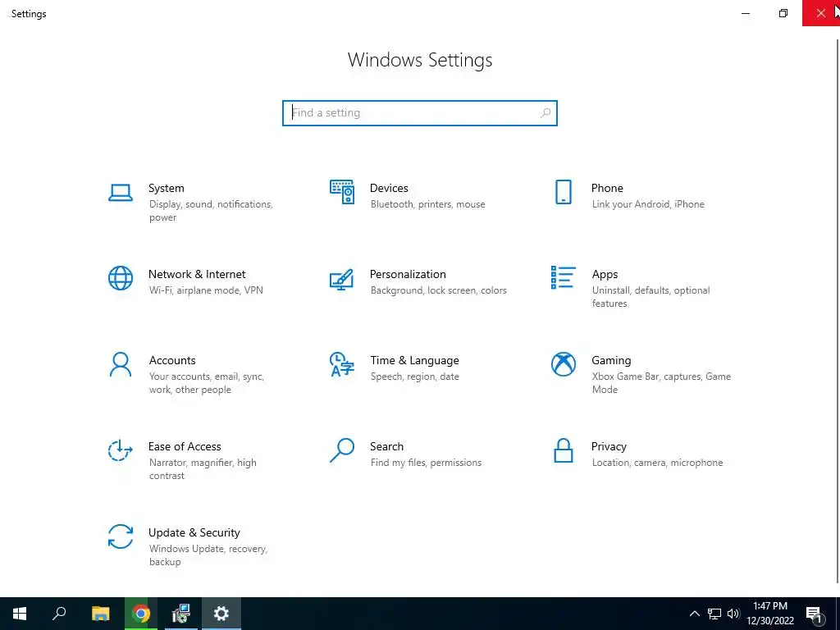The height and width of the screenshot is (630, 840).
Task: Open the Network & Internet globe icon
Action: 121,278
